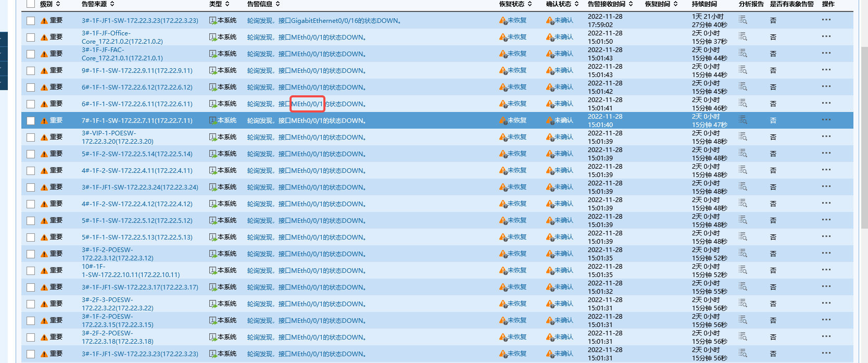Image resolution: width=868 pixels, height=363 pixels.
Task: Tick checkbox for 10#-1F-1-SW-172.22.10.11 row
Action: [31, 271]
